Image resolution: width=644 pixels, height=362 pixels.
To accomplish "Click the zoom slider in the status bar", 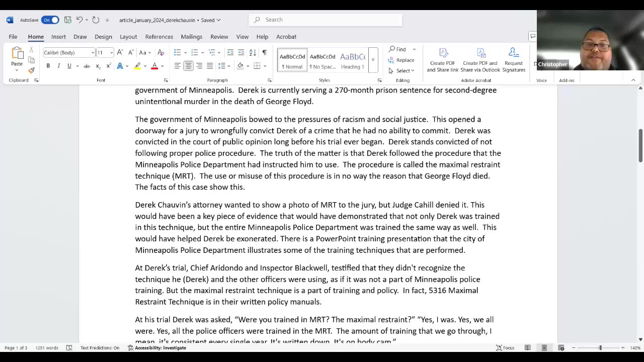I will tap(598, 348).
